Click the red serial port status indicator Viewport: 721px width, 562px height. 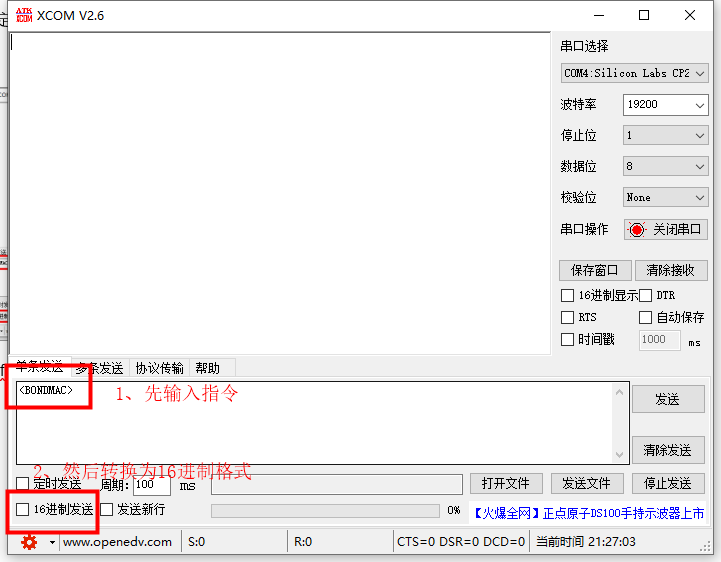(637, 230)
